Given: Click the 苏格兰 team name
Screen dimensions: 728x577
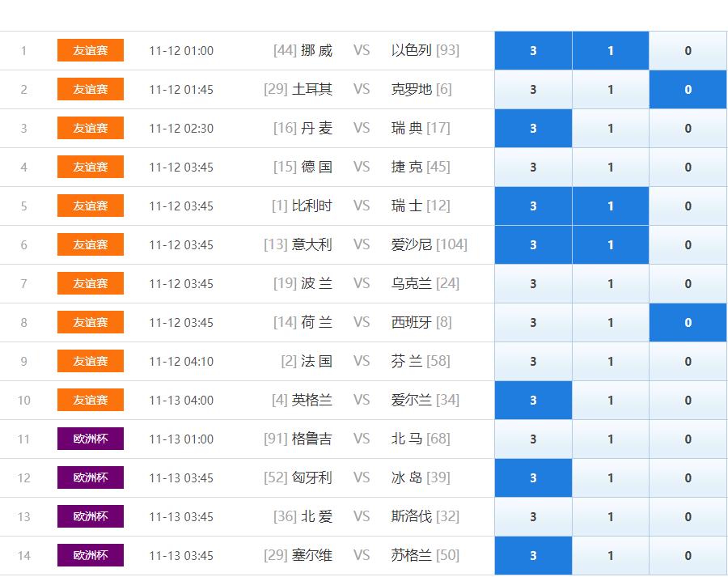Looking at the screenshot, I should [412, 555].
